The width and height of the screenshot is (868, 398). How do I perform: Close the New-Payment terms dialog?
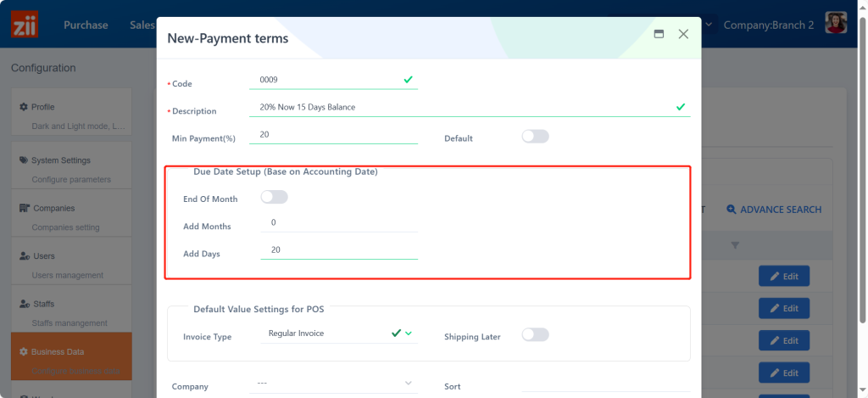coord(683,35)
